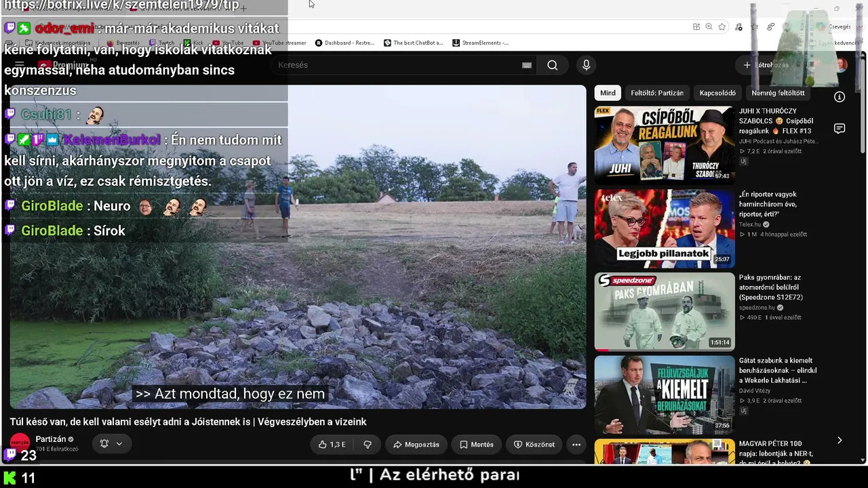Click the video player frame to pause
Image resolution: width=868 pixels, height=488 pixels.
(x=298, y=247)
